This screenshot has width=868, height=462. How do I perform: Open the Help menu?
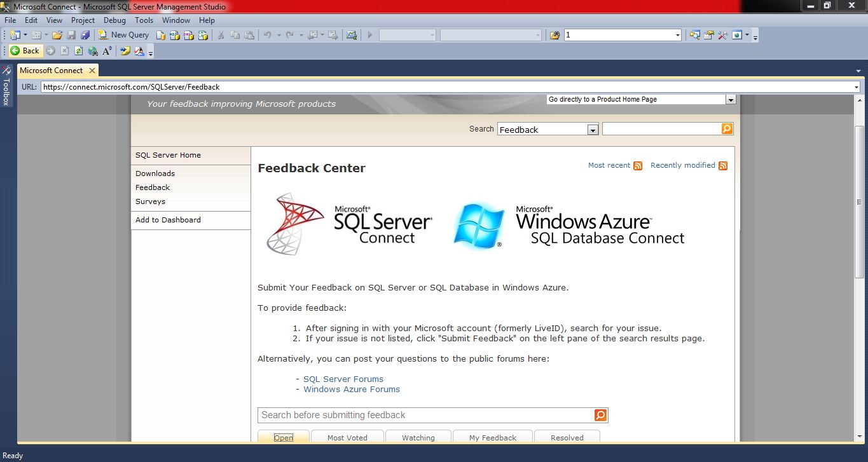pos(207,20)
